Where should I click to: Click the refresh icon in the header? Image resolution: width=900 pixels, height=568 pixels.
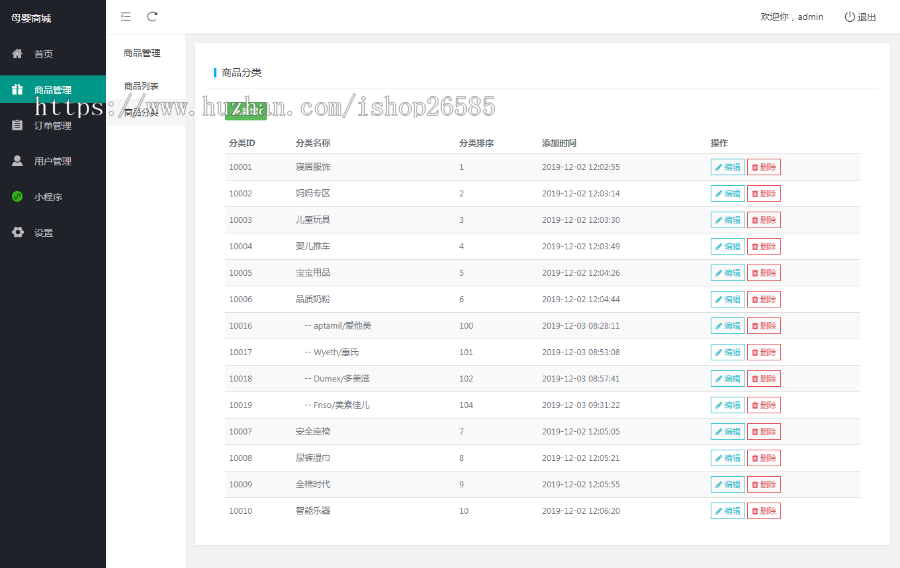152,17
